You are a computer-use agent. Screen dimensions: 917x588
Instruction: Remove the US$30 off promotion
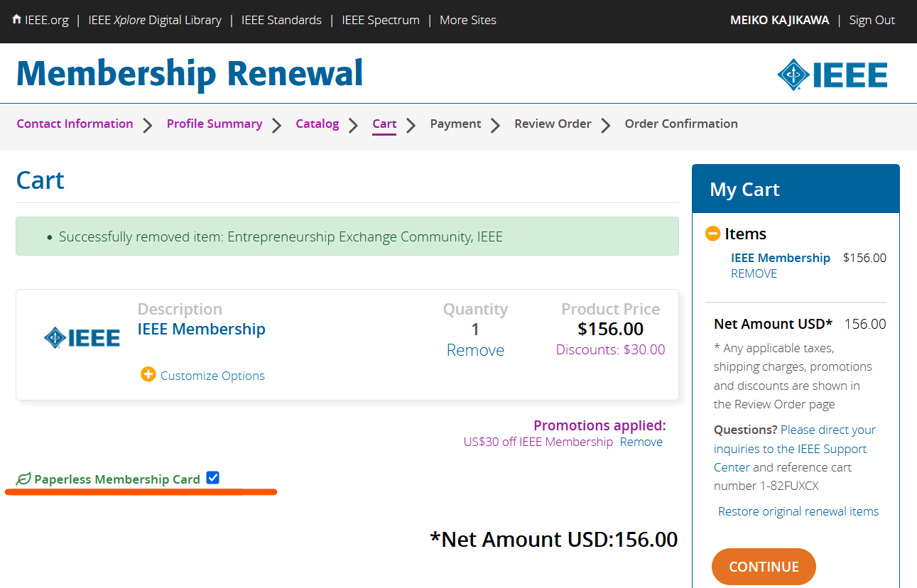pos(641,442)
